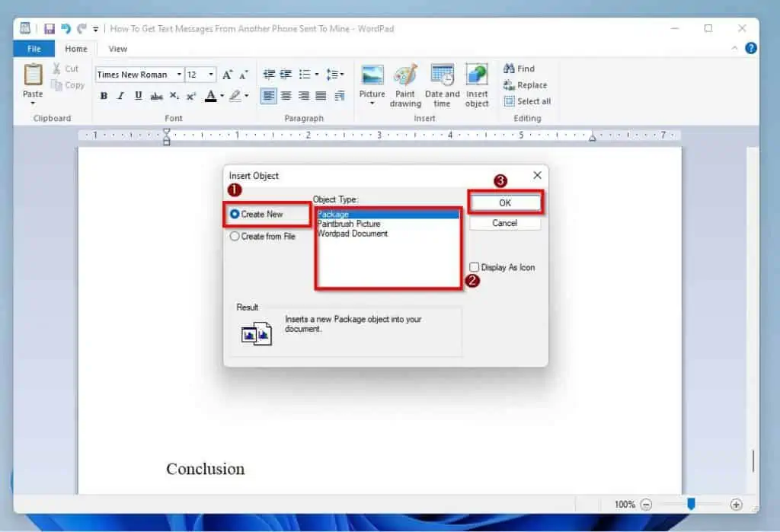Decrease the paragraph indent
Image resolution: width=780 pixels, height=532 pixels.
pyautogui.click(x=269, y=75)
